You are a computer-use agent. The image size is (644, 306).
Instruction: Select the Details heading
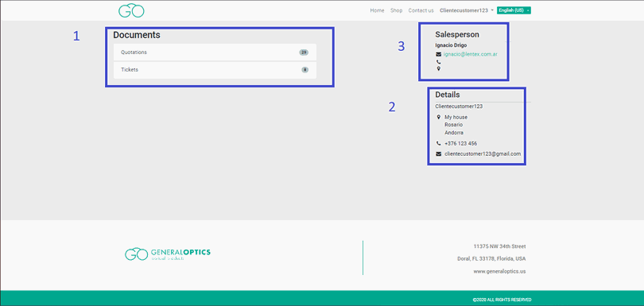click(x=448, y=95)
